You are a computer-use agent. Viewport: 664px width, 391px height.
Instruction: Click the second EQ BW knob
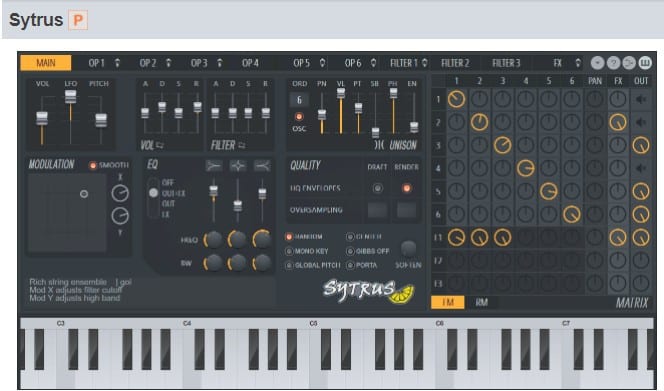click(237, 263)
